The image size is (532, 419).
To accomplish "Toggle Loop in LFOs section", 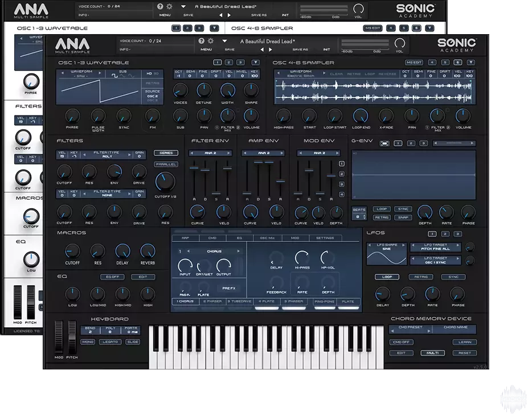I will click(387, 277).
